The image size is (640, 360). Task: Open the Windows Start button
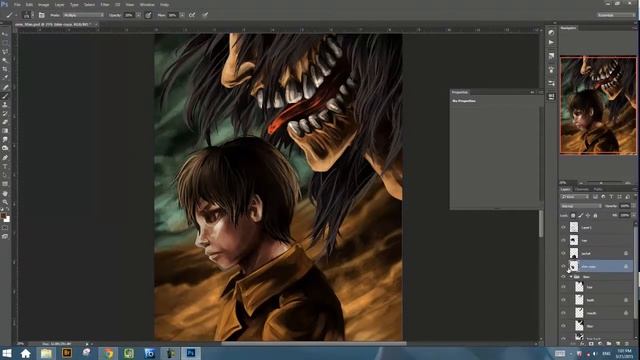7,353
